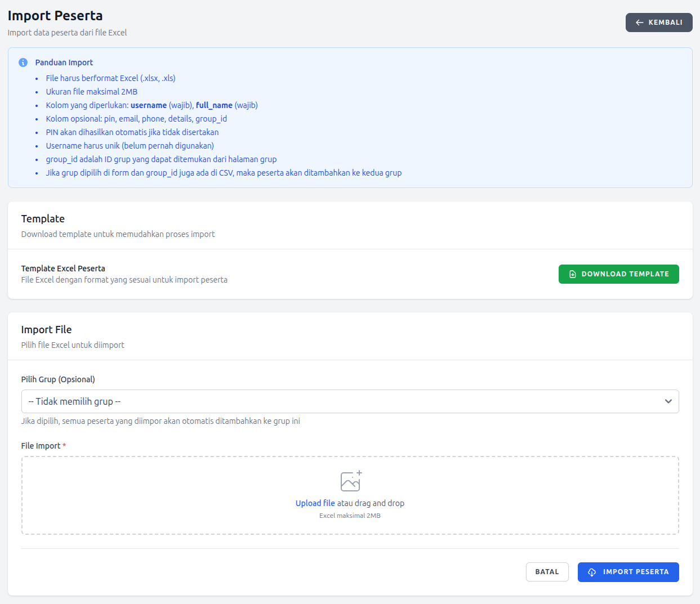The height and width of the screenshot is (604, 700).
Task: Click the Import File section heading
Action: click(46, 330)
